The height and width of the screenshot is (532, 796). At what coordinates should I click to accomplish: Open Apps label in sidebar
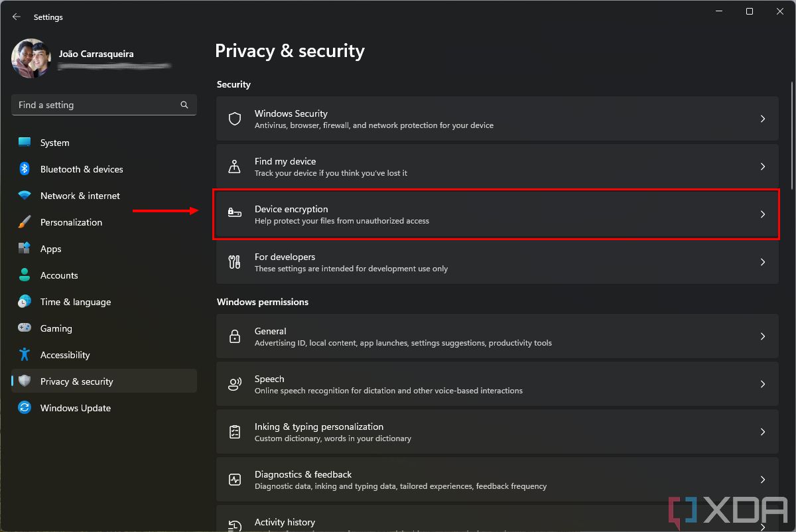(x=50, y=249)
